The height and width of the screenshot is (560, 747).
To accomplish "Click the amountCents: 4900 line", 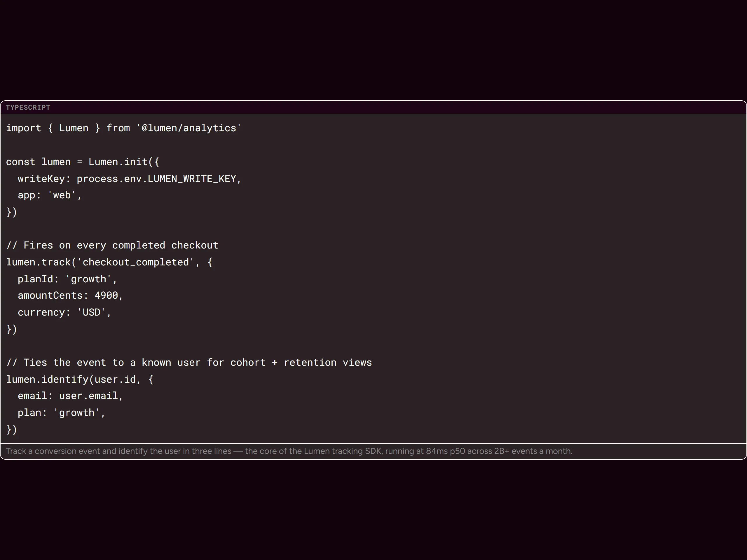I will [x=70, y=295].
